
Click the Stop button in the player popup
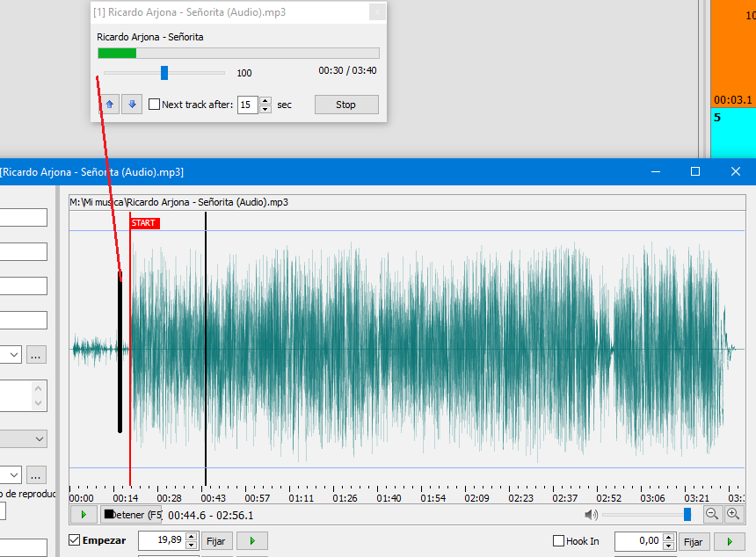(346, 105)
